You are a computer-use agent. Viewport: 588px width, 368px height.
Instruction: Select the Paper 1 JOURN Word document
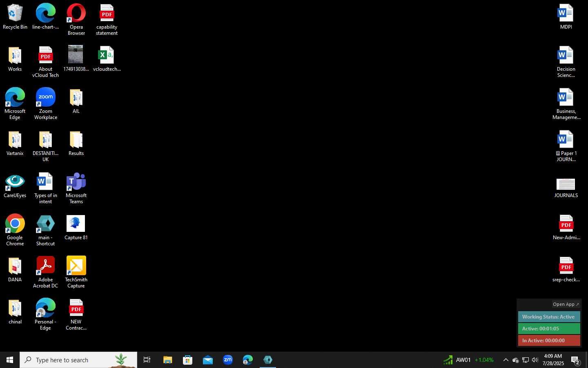point(566,146)
